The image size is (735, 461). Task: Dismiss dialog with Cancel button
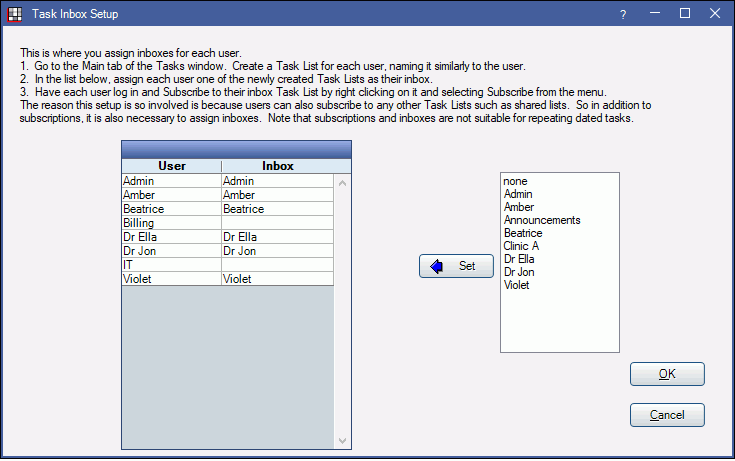pyautogui.click(x=667, y=415)
